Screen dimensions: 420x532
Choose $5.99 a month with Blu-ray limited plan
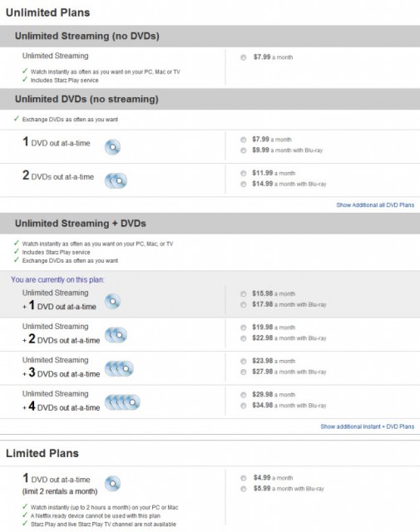(x=243, y=489)
